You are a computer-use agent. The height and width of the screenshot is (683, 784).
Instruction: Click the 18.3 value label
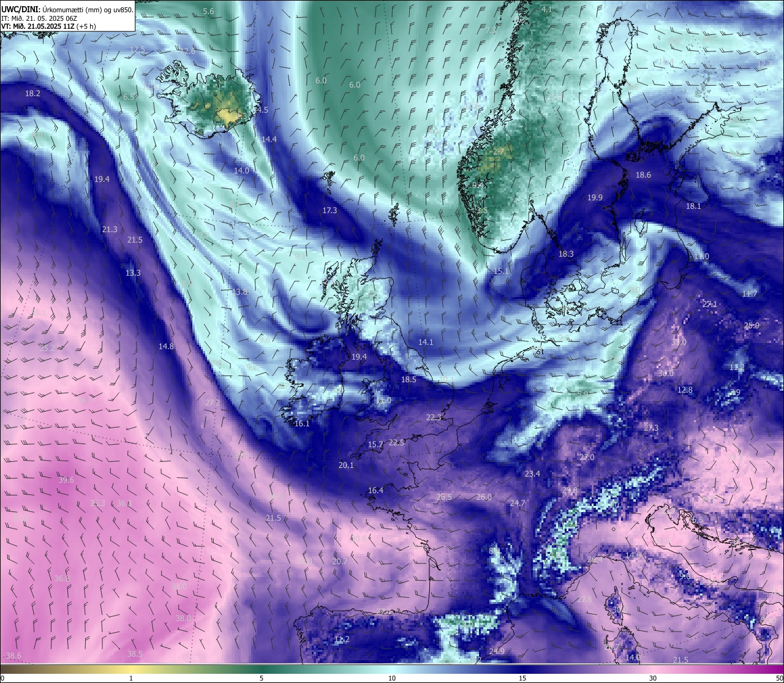(x=566, y=254)
